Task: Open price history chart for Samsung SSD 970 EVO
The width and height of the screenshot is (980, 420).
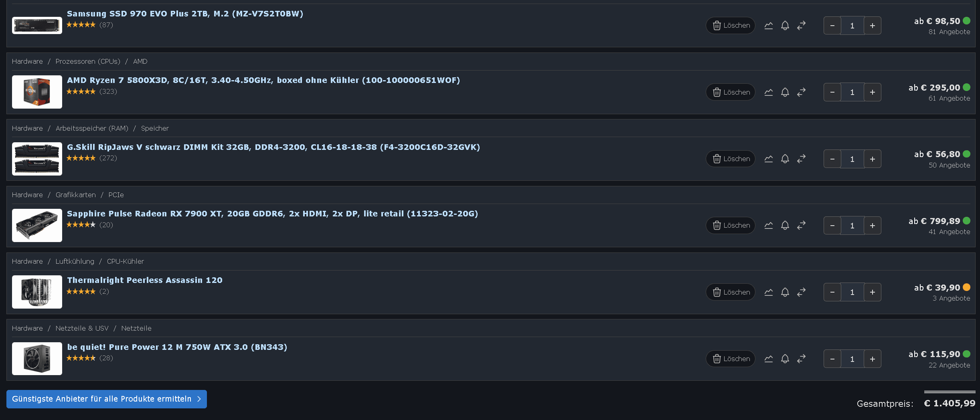Action: point(768,26)
